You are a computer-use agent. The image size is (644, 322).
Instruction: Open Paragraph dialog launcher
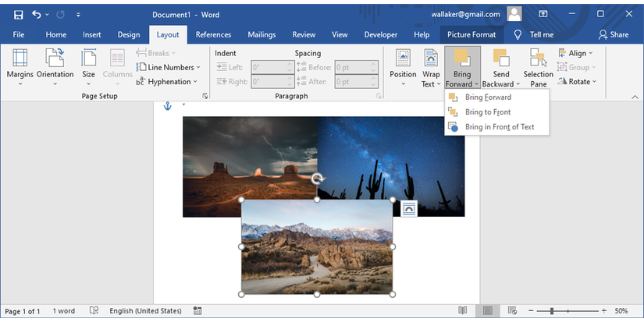[x=379, y=96]
